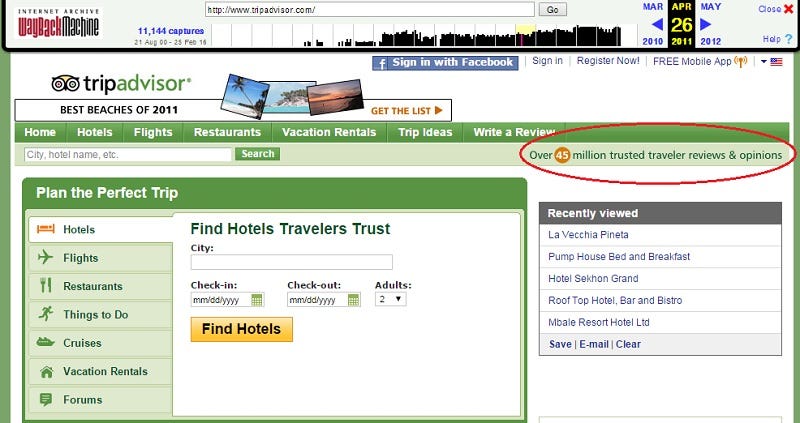Expand the country flag dropdown
The width and height of the screenshot is (800, 423).
771,62
